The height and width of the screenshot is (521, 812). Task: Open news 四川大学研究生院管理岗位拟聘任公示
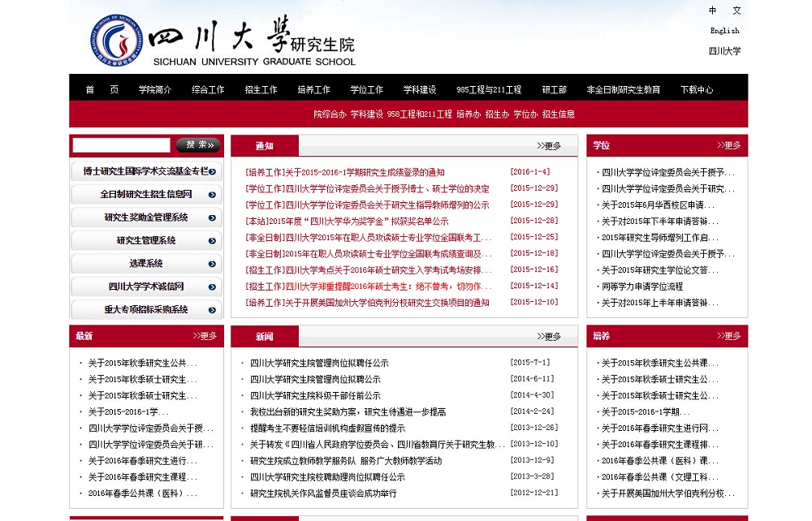tap(319, 364)
